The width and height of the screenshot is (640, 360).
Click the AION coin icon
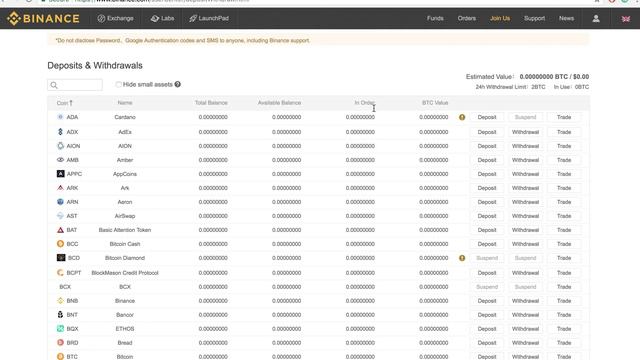coord(60,146)
